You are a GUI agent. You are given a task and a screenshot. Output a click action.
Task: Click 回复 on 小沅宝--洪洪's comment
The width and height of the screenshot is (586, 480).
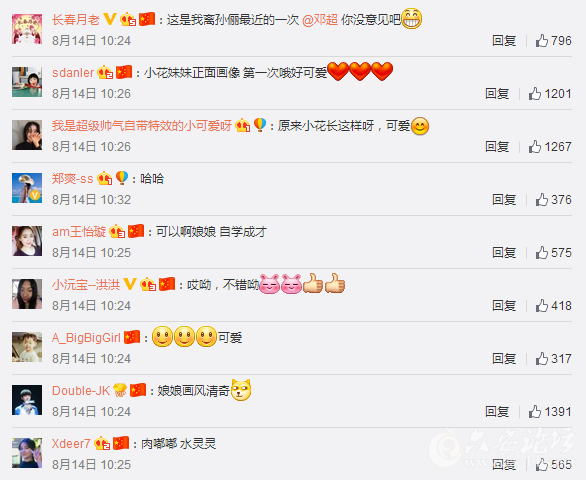tap(504, 306)
